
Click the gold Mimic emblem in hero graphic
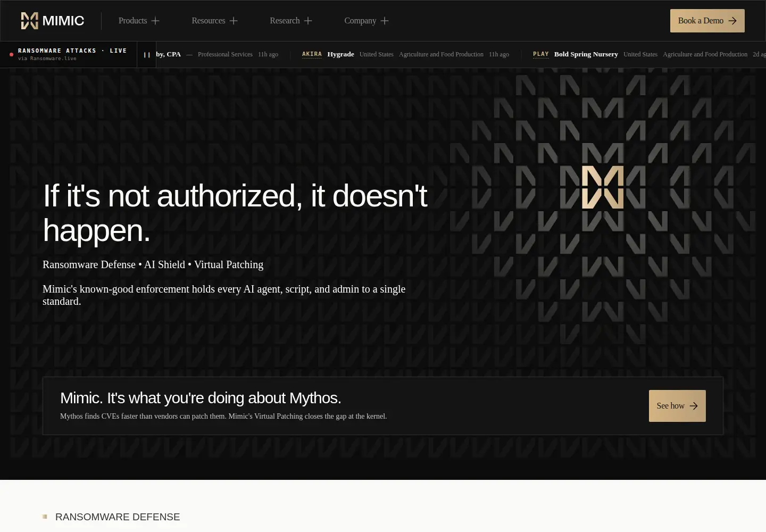tap(603, 187)
